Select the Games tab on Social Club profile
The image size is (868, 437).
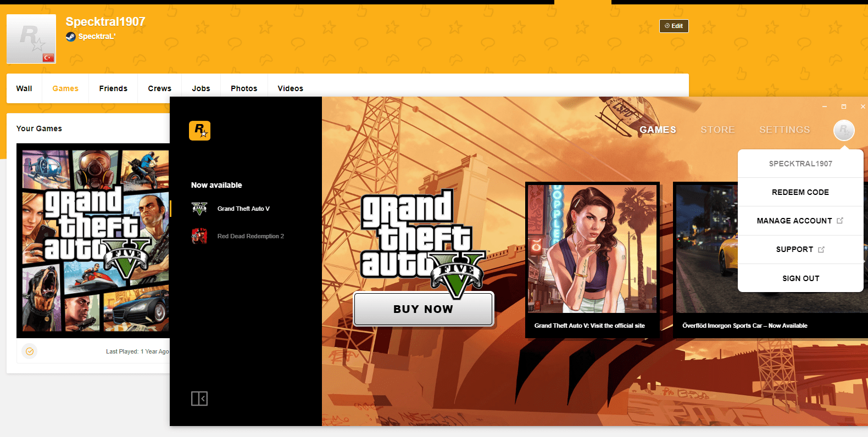(x=65, y=88)
